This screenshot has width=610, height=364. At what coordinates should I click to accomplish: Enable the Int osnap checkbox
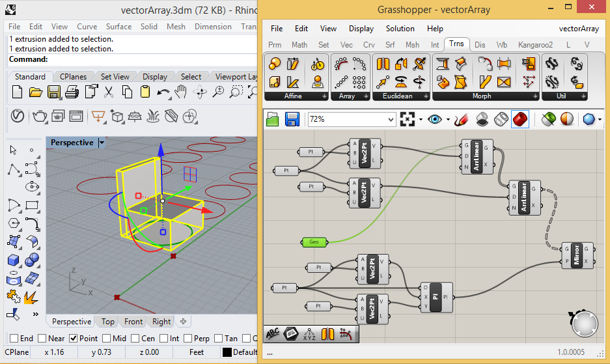coord(164,339)
